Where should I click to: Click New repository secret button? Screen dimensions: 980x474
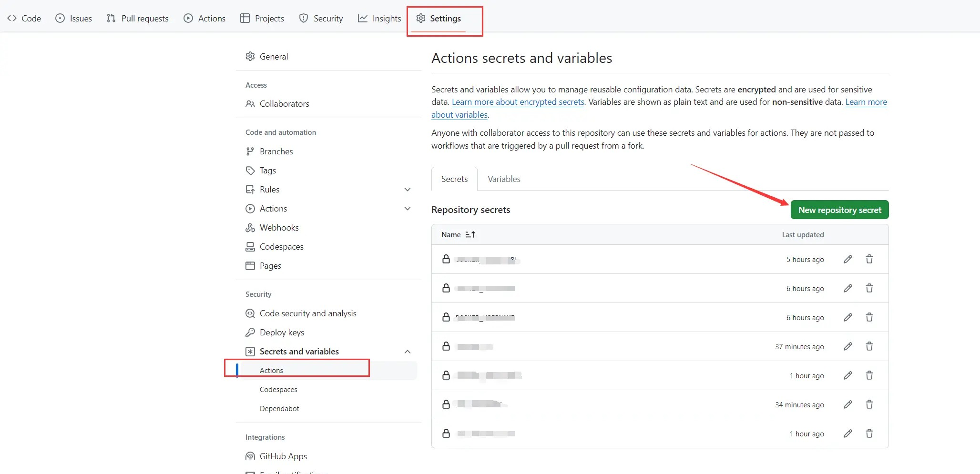point(840,210)
